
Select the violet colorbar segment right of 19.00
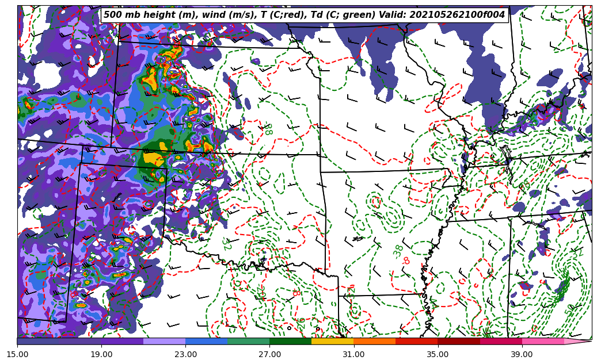click(122, 341)
